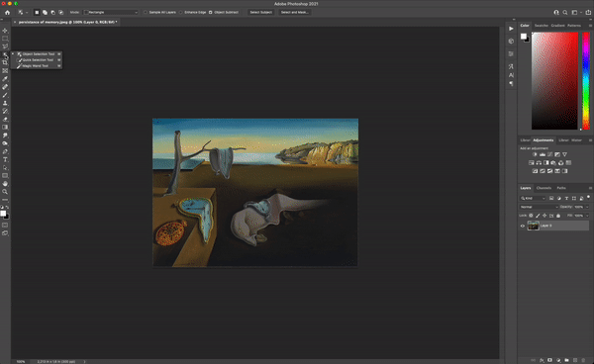Toggle Object Subtract checkbox
Viewport: 594px width, 364px height.
coord(211,12)
